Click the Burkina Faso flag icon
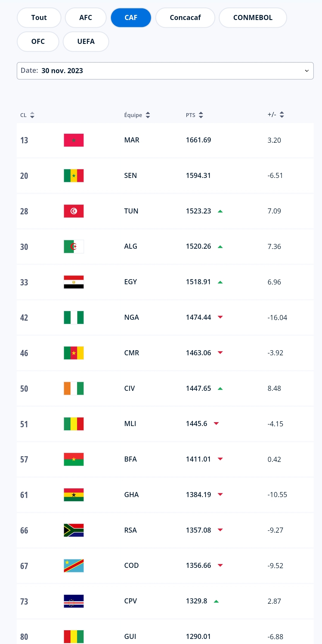Image resolution: width=322 pixels, height=644 pixels. (74, 459)
